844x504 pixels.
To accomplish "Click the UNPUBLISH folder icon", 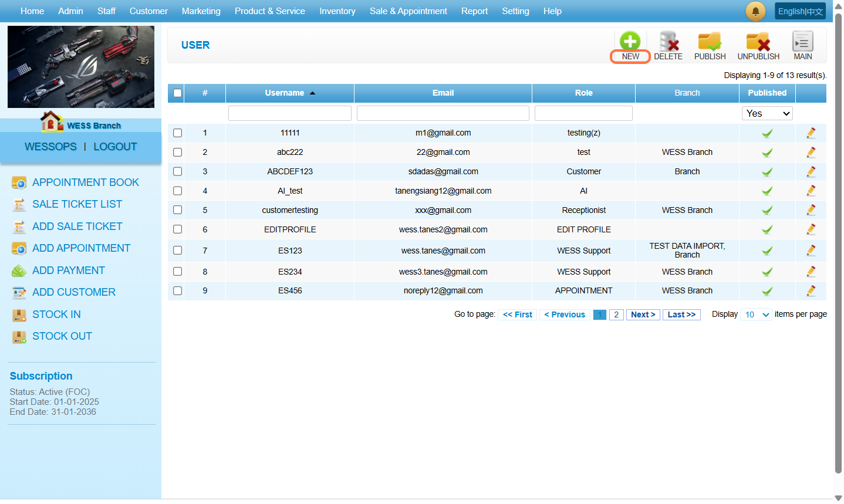I will 758,41.
